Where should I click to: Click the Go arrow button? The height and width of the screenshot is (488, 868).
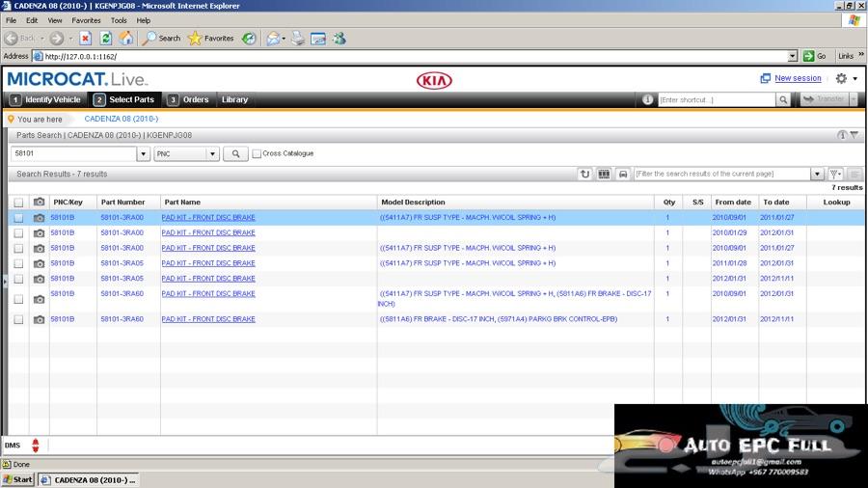tap(814, 56)
